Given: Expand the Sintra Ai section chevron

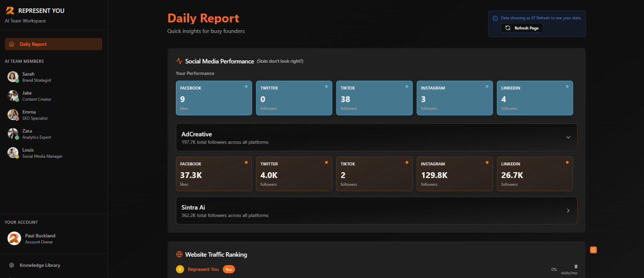Looking at the screenshot, I should click(568, 210).
